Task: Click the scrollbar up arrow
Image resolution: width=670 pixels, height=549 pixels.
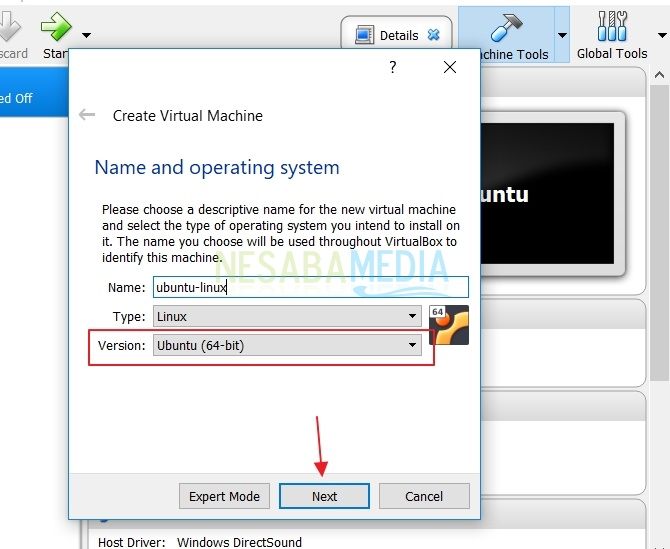Action: point(659,75)
